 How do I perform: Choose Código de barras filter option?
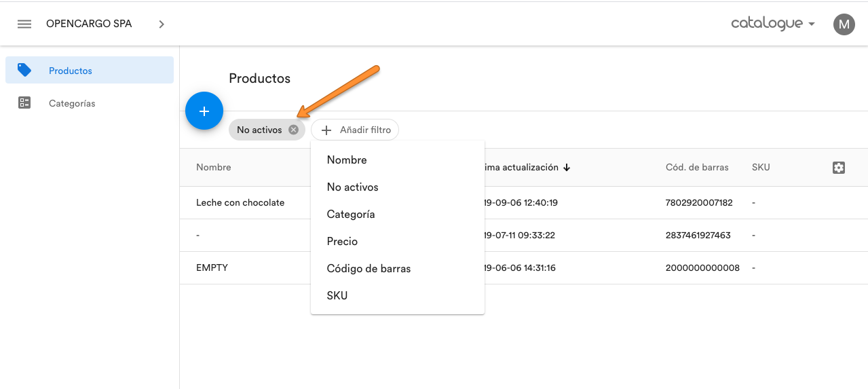pyautogui.click(x=369, y=269)
